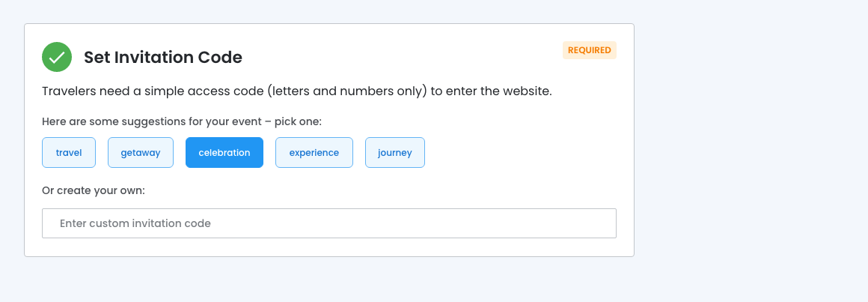Select the 'travel' suggestion chip

[x=69, y=152]
